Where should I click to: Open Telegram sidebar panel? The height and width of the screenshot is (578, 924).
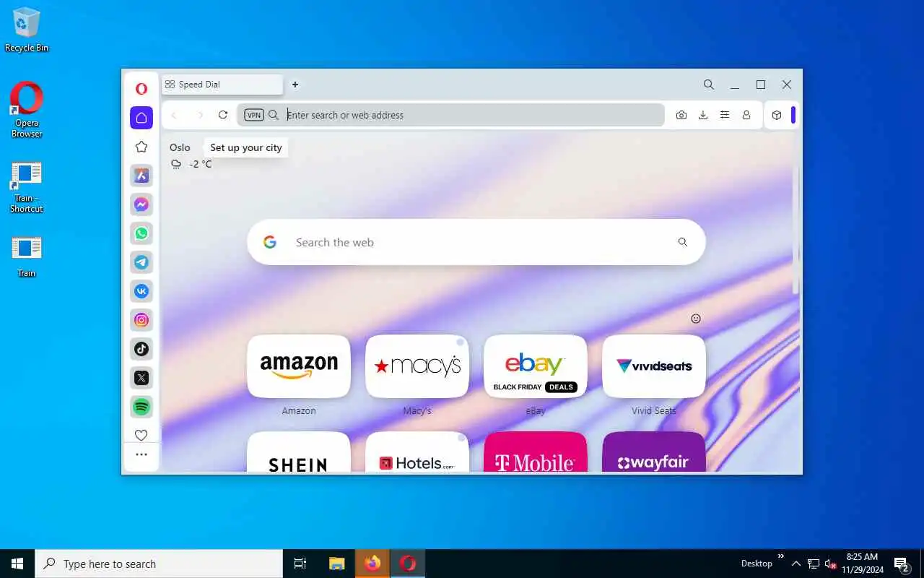pos(141,262)
